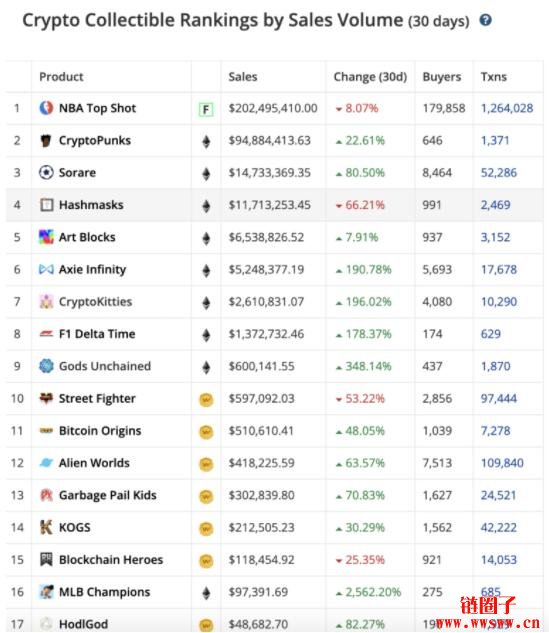This screenshot has height=633, width=549.
Task: Click the $600,141.55 sales value
Action: click(262, 366)
